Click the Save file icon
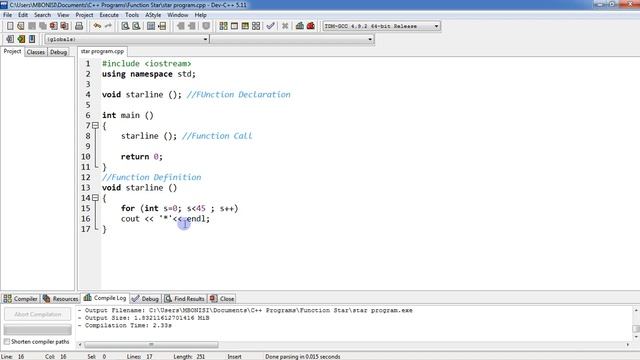The image size is (640, 360). (x=31, y=26)
